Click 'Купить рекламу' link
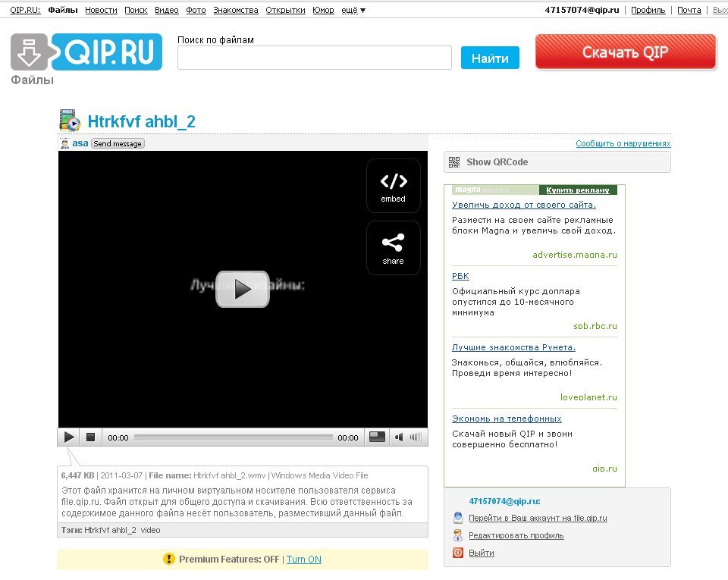728x580 pixels. tap(578, 190)
